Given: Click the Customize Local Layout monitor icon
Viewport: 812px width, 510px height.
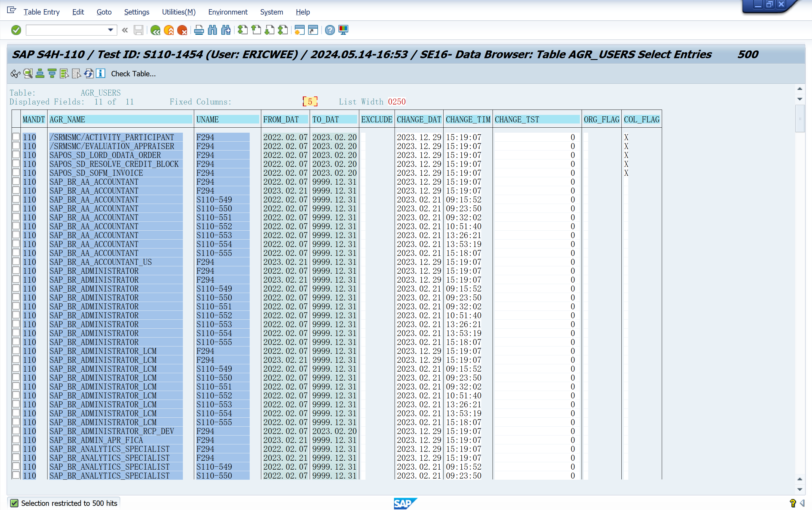Looking at the screenshot, I should (x=343, y=30).
